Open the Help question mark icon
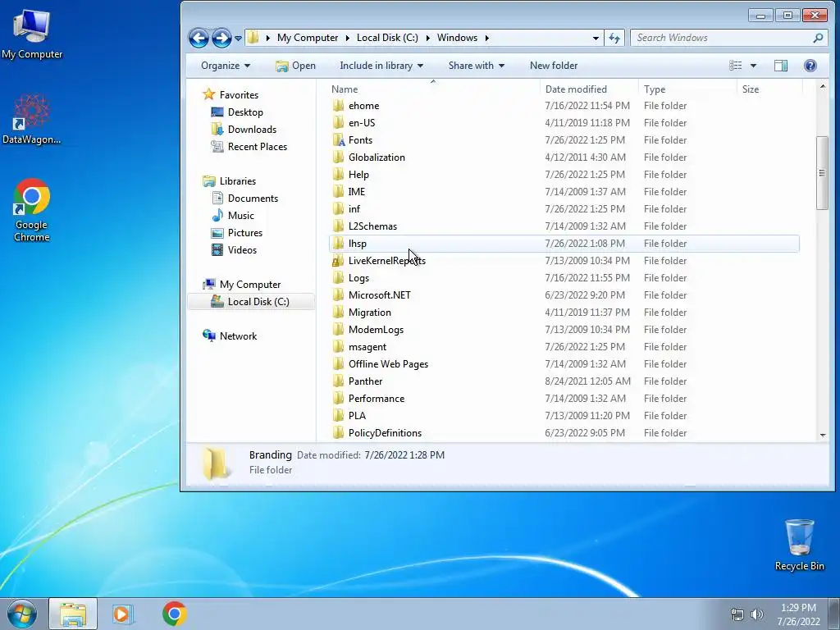Image resolution: width=840 pixels, height=630 pixels. point(810,66)
